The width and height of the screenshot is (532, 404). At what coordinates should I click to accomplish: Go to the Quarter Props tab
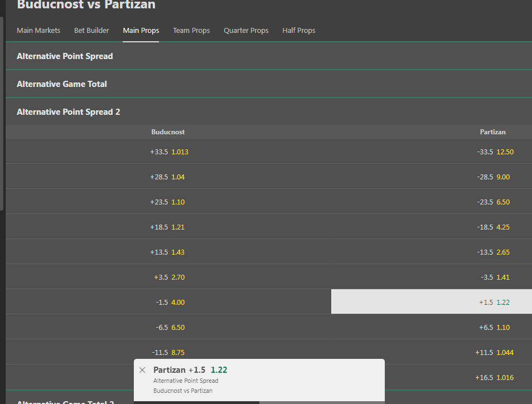coord(246,31)
